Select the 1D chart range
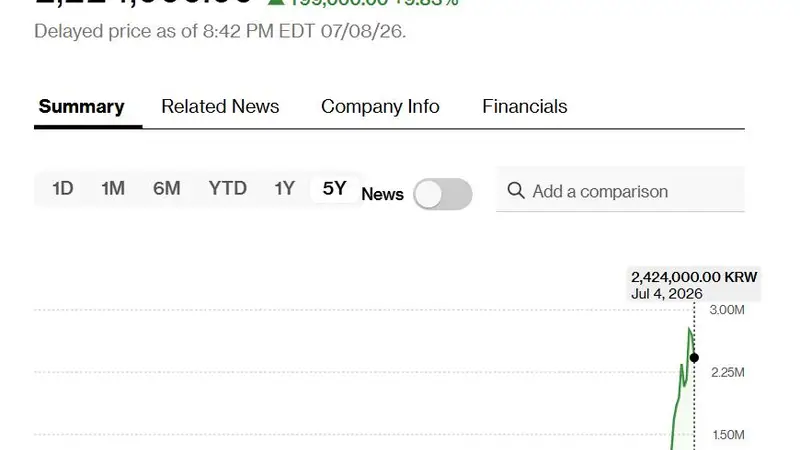 point(63,188)
